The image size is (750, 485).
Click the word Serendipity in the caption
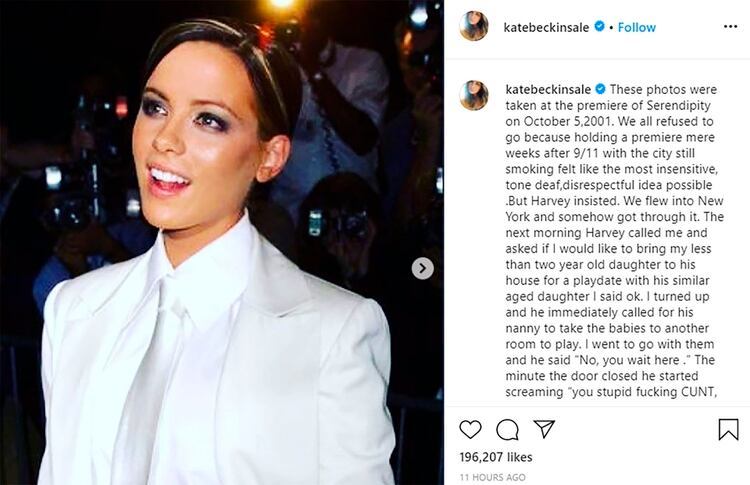[678, 105]
